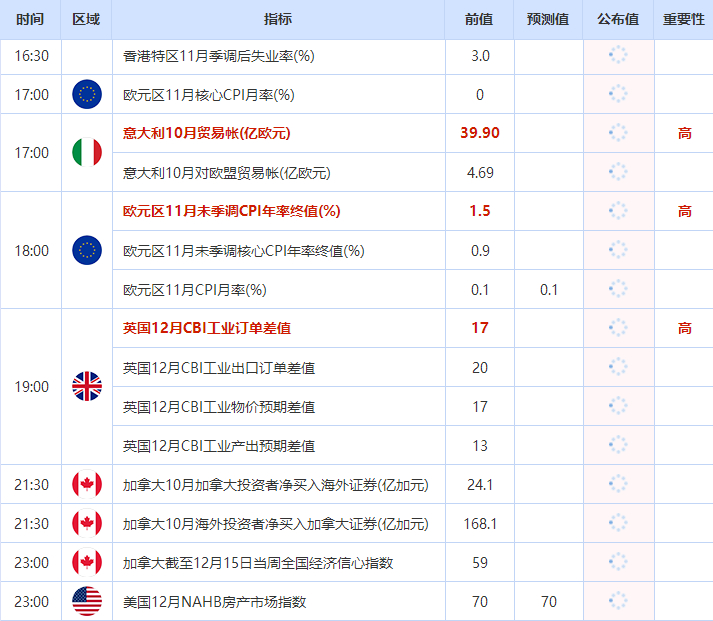This screenshot has width=713, height=621.
Task: Click the Eurozone flag in the 18:00 row
Action: point(87,250)
